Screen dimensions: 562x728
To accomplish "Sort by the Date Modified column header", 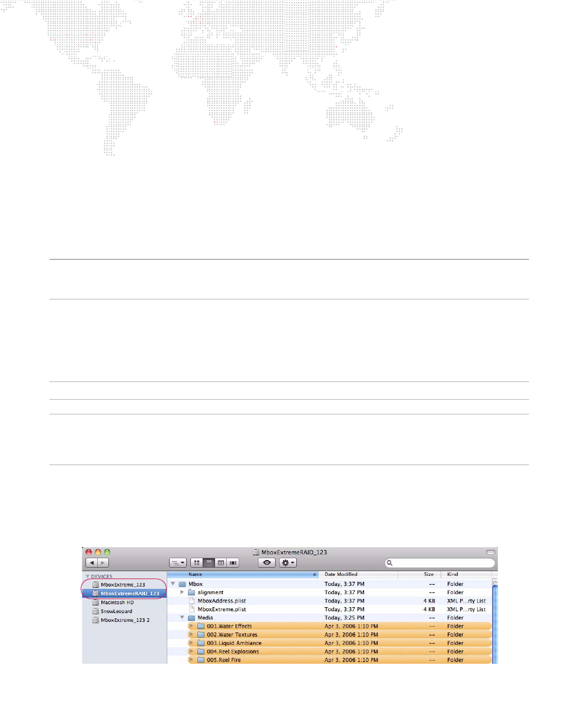I will pyautogui.click(x=359, y=574).
